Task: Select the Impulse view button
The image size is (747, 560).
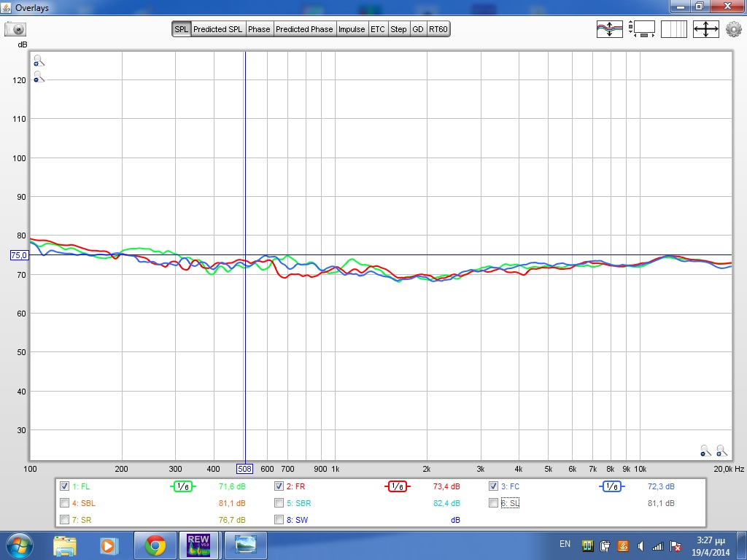Action: click(x=352, y=29)
